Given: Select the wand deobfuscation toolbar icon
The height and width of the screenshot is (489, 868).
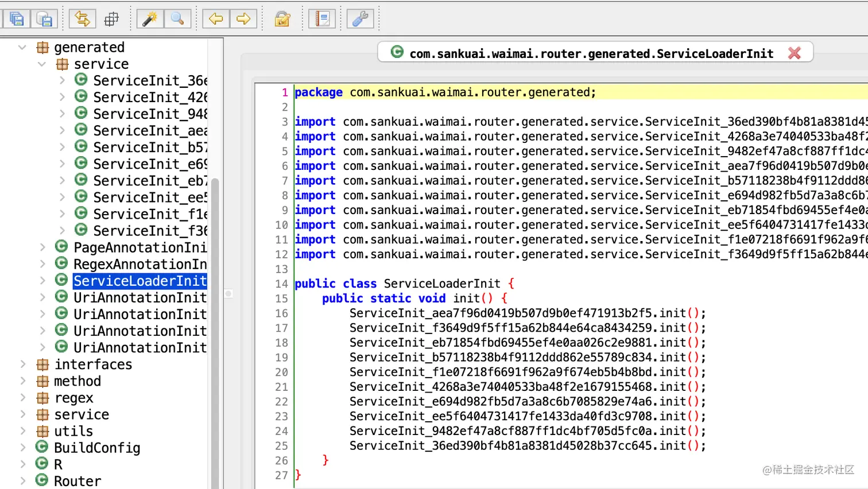Looking at the screenshot, I should [x=149, y=18].
